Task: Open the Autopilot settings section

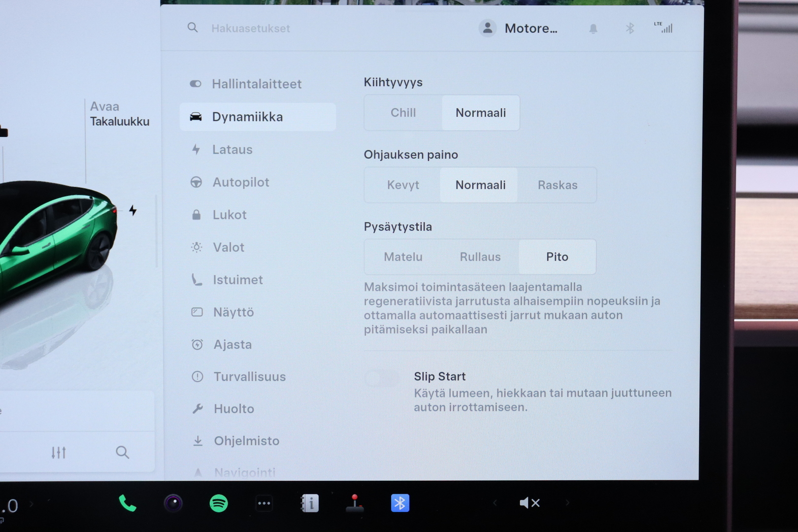Action: pyautogui.click(x=241, y=182)
